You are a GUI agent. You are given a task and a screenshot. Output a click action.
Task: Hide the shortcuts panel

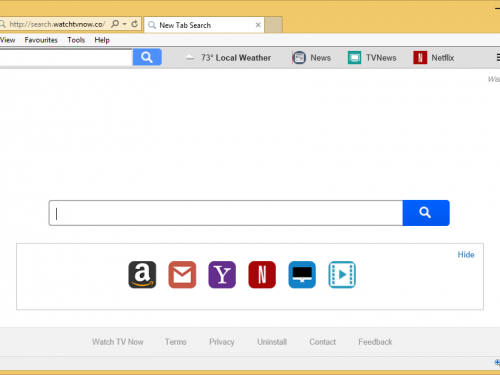tap(466, 255)
